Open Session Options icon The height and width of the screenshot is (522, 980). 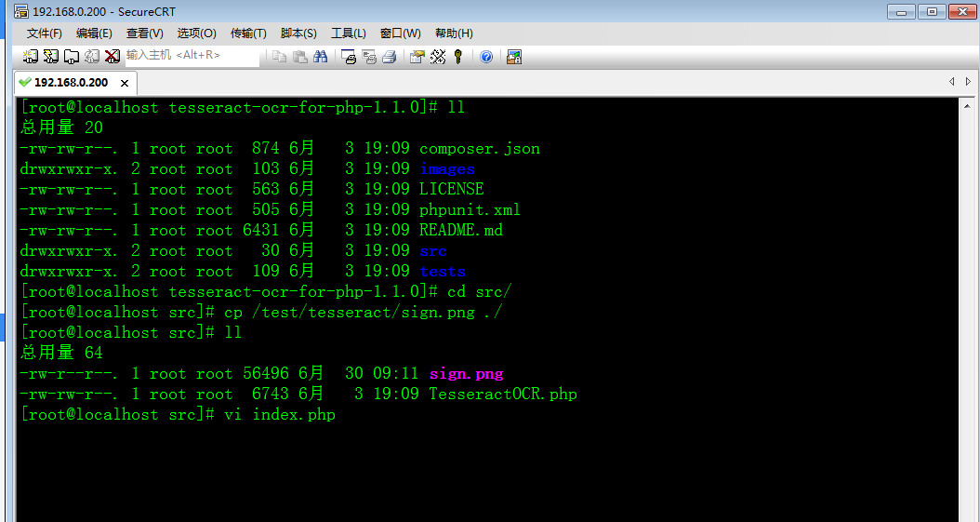(x=417, y=57)
